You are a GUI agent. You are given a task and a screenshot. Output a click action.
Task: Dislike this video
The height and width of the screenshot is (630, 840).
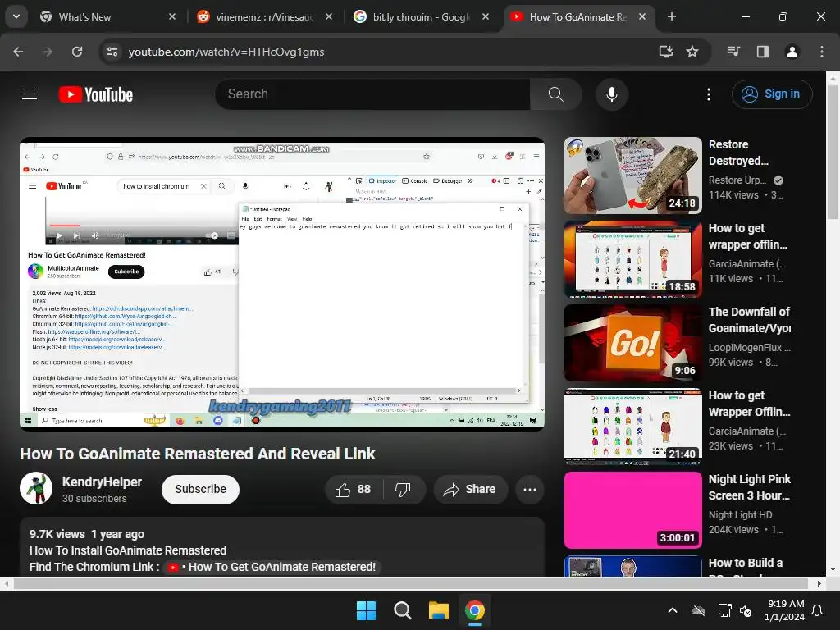[403, 489]
